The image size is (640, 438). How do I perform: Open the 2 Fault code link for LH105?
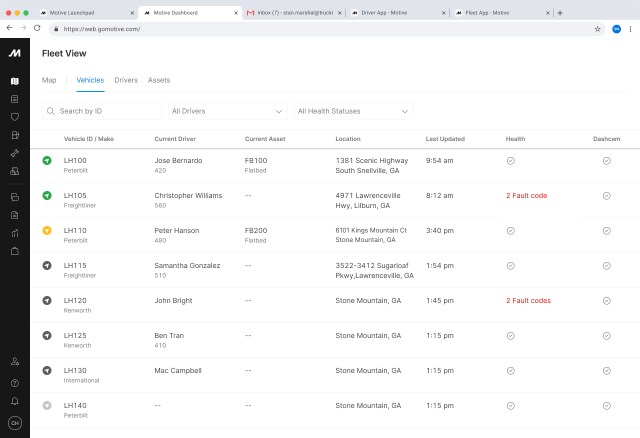[526, 195]
